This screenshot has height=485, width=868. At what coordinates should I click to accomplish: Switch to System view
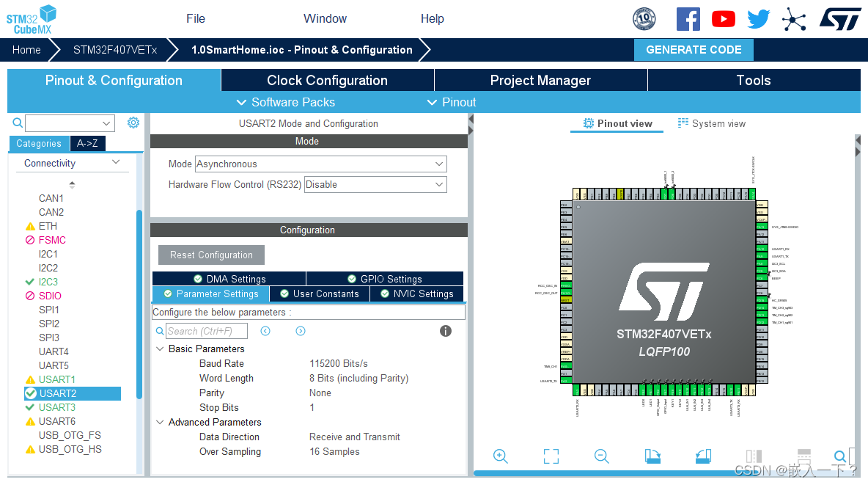pyautogui.click(x=712, y=123)
